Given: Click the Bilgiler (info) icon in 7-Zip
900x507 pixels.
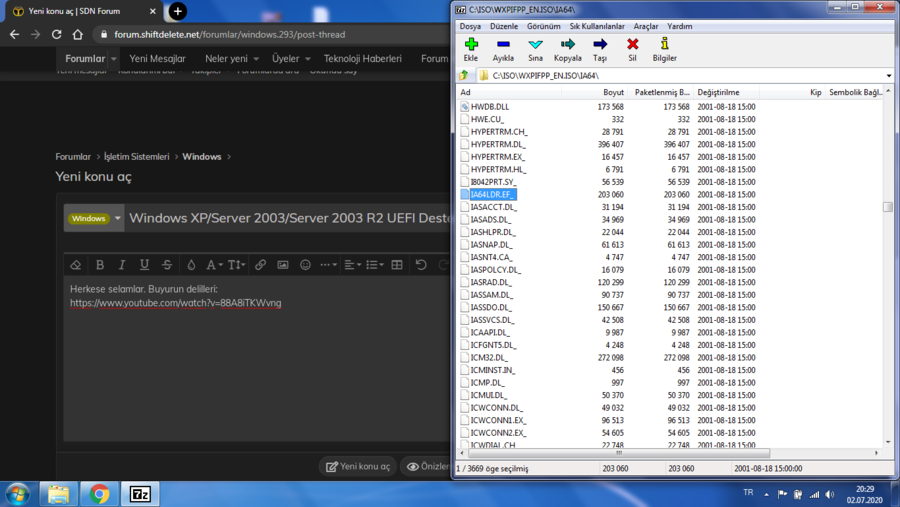Looking at the screenshot, I should pos(664,44).
